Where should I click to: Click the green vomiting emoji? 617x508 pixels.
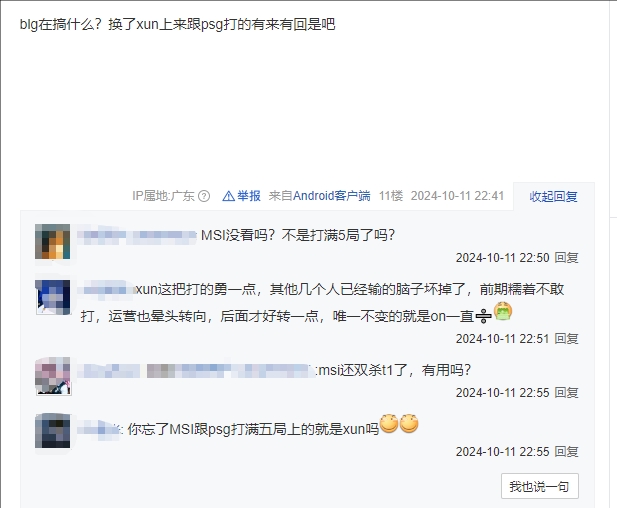[x=503, y=311]
